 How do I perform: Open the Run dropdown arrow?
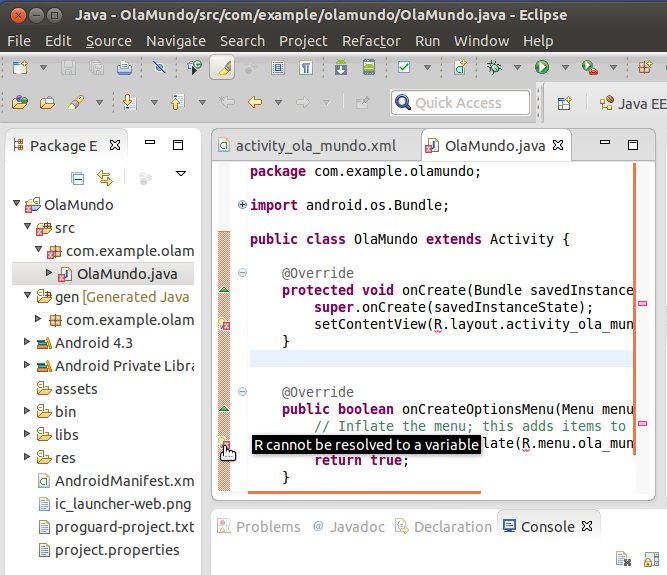565,67
